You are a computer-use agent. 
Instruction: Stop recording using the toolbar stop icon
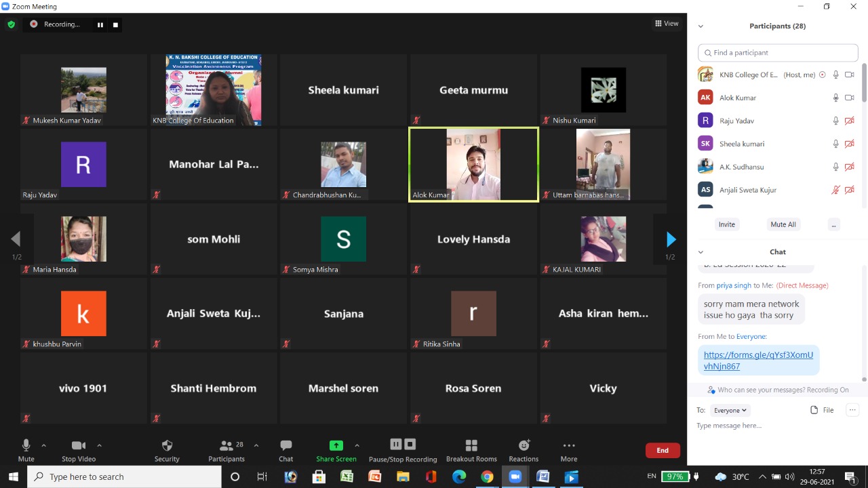pos(410,444)
